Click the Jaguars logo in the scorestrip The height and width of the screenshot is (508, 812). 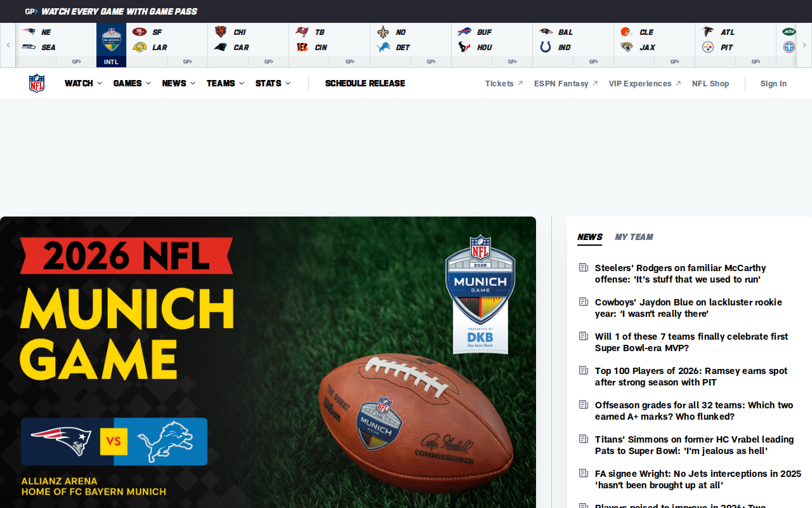coord(627,47)
